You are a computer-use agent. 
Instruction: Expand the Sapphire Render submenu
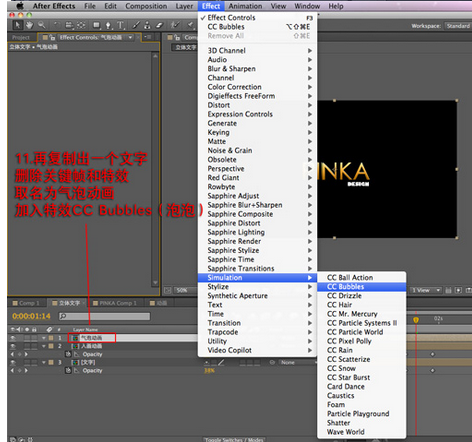257,241
